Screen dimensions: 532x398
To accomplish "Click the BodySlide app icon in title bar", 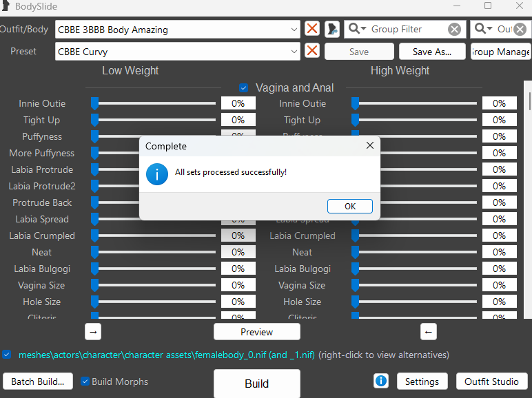I will pyautogui.click(x=5, y=5).
